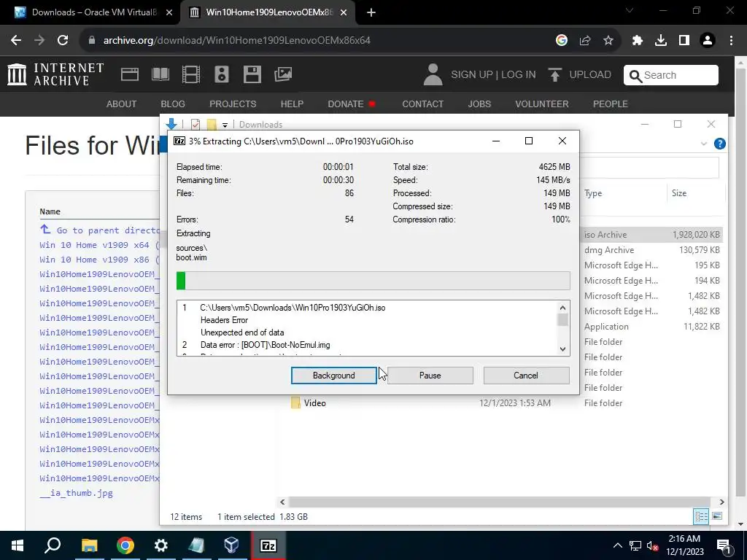The image size is (747, 560).
Task: Open Google icon in address bar
Action: [562, 41]
